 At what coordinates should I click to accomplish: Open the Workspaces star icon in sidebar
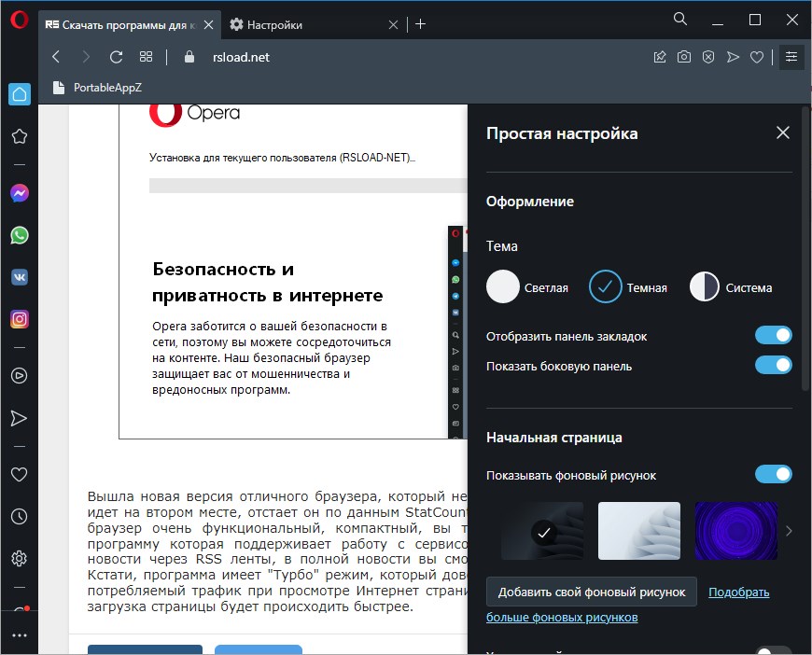pos(20,136)
